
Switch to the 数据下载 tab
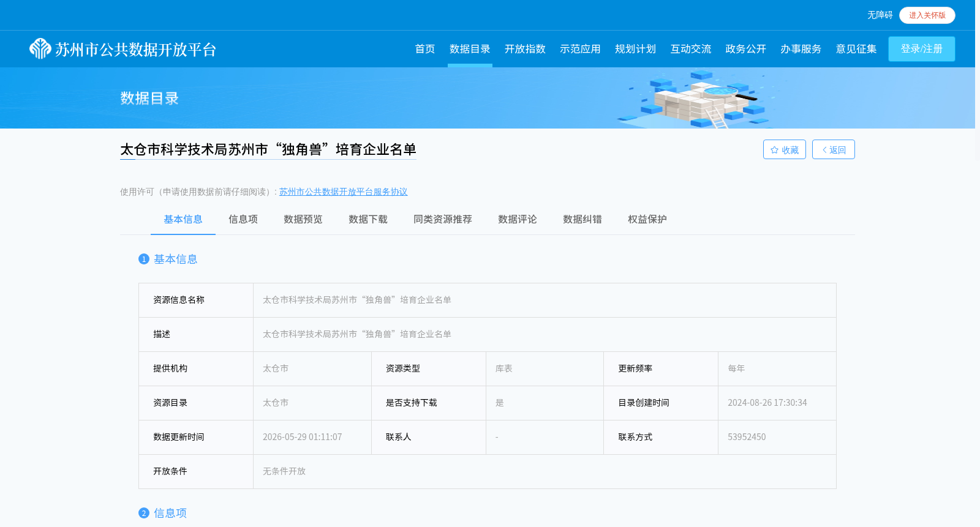368,219
